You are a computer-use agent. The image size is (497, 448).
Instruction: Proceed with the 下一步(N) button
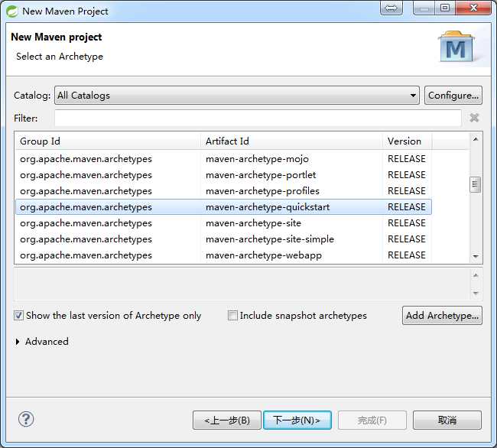tap(297, 420)
